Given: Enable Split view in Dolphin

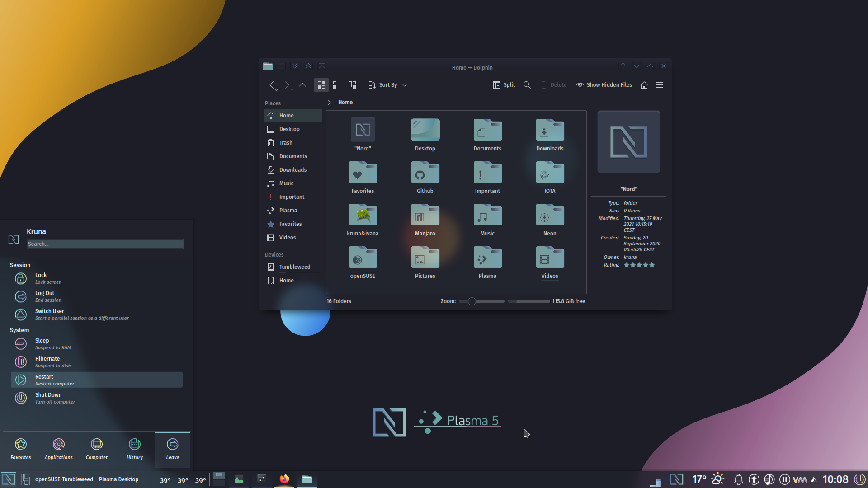Looking at the screenshot, I should coord(503,85).
